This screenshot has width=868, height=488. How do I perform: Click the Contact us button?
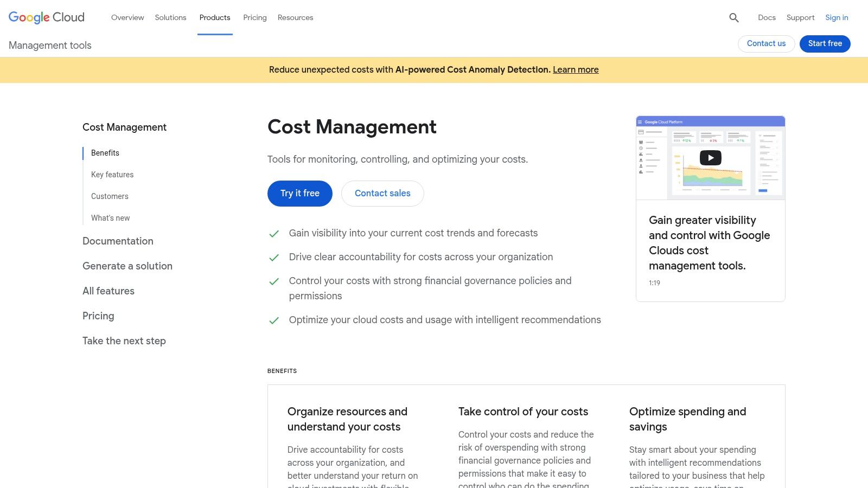[x=766, y=43]
